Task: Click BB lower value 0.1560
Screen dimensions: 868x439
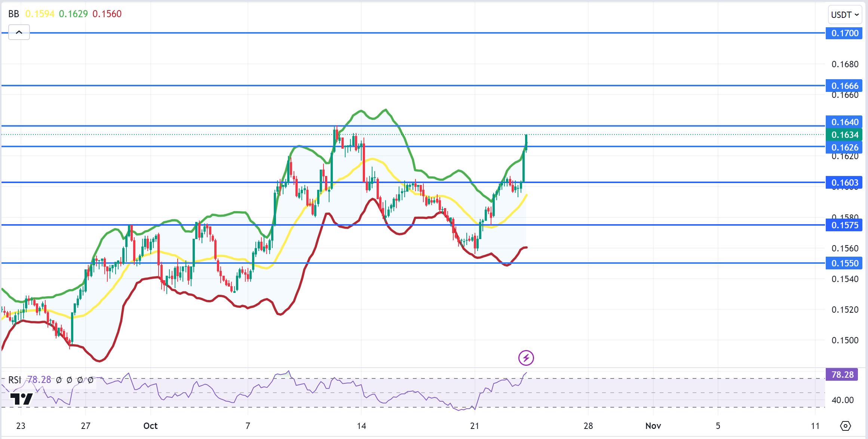Action: (107, 14)
